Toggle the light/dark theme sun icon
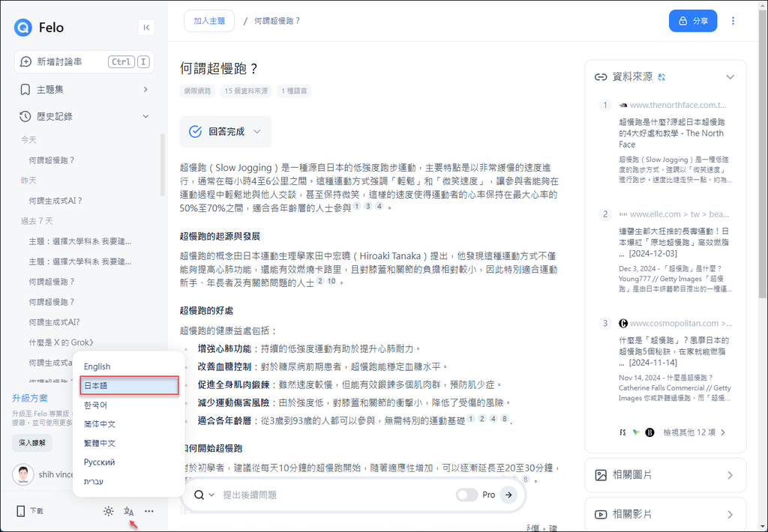This screenshot has height=532, width=768. [x=108, y=511]
